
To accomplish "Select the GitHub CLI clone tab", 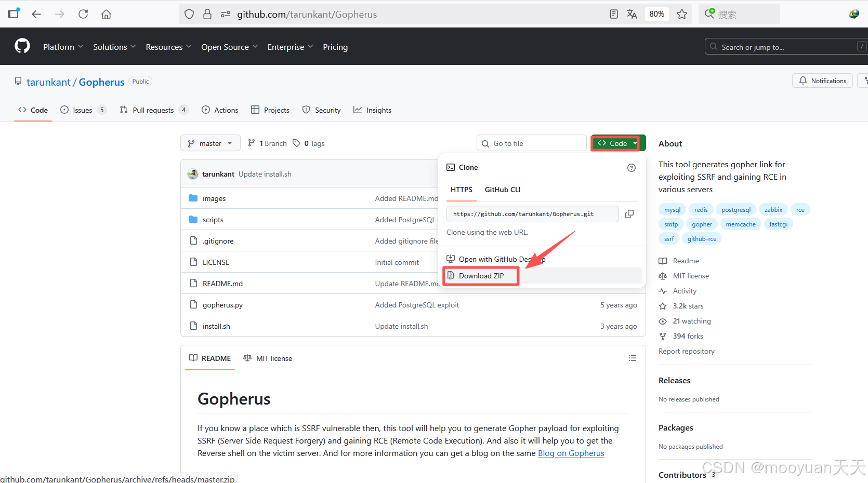I will tap(503, 190).
